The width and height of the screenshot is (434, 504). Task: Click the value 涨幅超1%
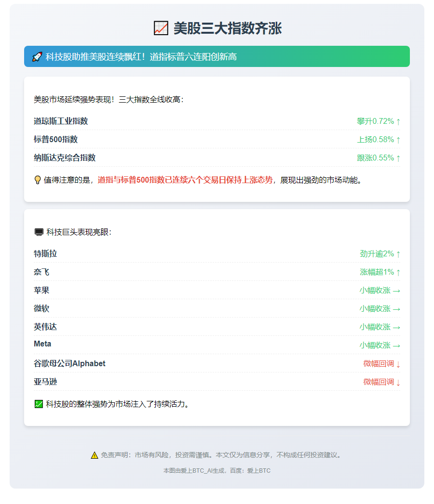[x=377, y=272]
